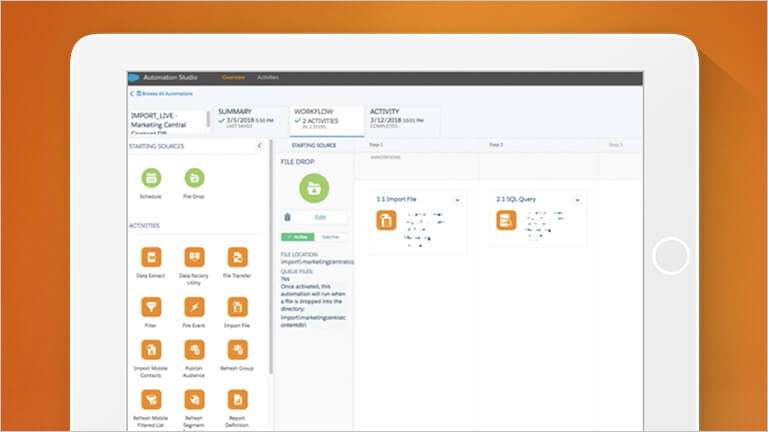Screen dimensions: 768x432
Task: Click the large File Drop workflow icon
Action: 314,188
